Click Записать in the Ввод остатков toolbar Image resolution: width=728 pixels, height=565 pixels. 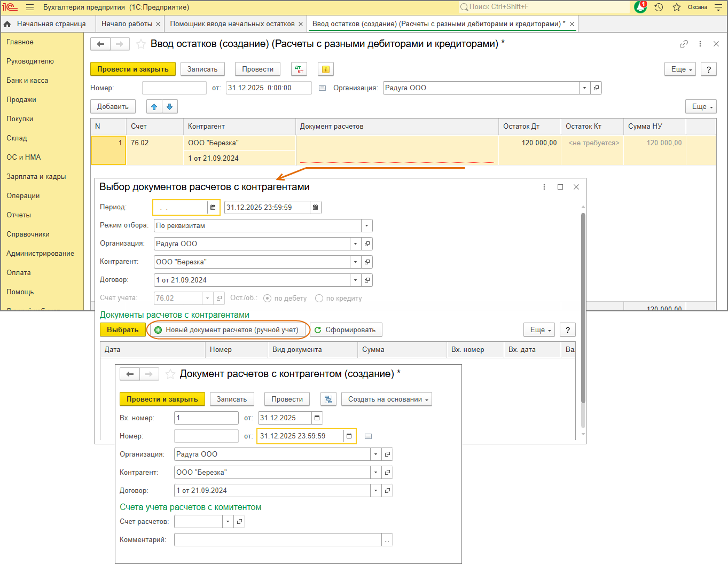click(202, 69)
